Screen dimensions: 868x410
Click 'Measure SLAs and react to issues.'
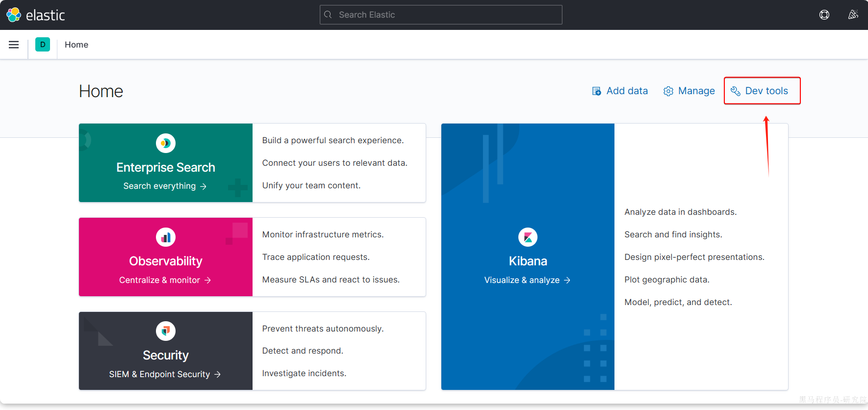click(331, 280)
